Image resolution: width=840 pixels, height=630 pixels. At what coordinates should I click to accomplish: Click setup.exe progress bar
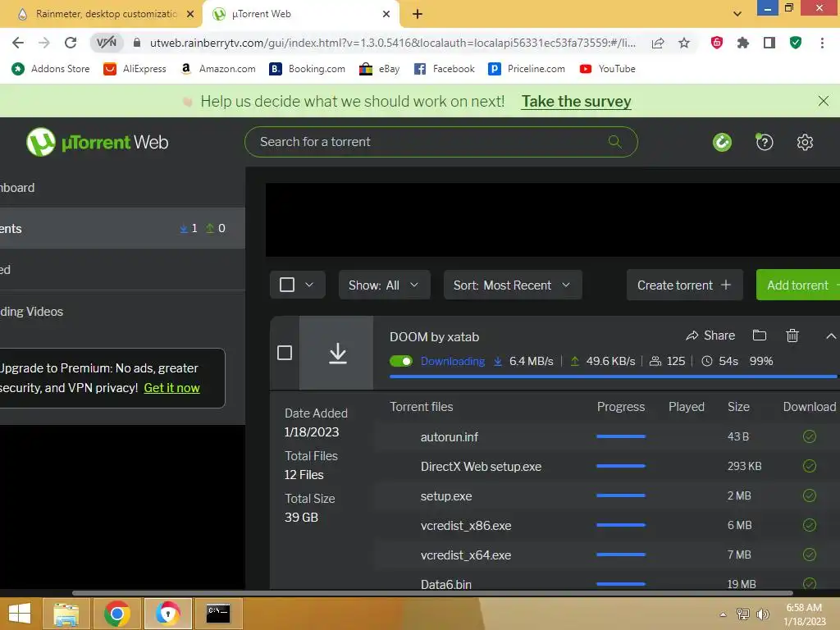click(x=621, y=495)
